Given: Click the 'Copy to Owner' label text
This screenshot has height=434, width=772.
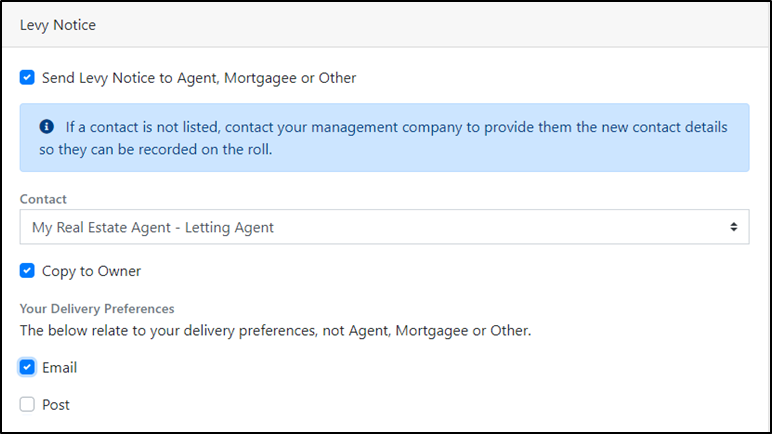Looking at the screenshot, I should pos(91,271).
